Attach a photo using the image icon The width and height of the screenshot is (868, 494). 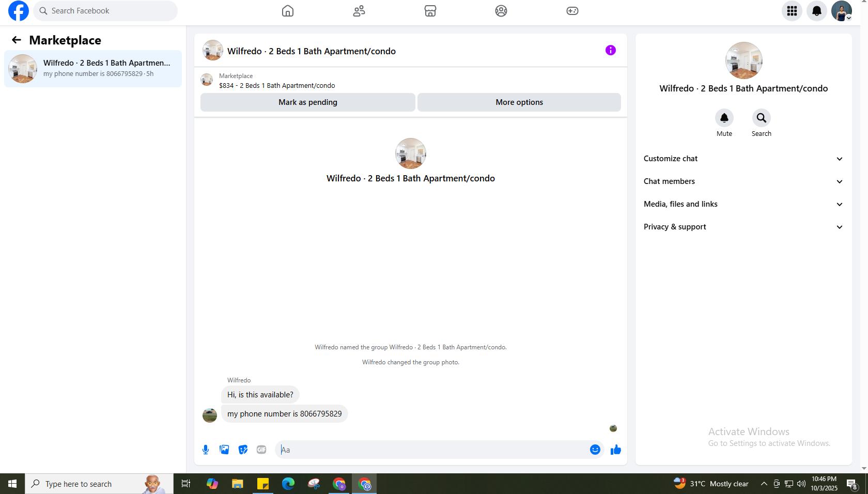pos(224,450)
